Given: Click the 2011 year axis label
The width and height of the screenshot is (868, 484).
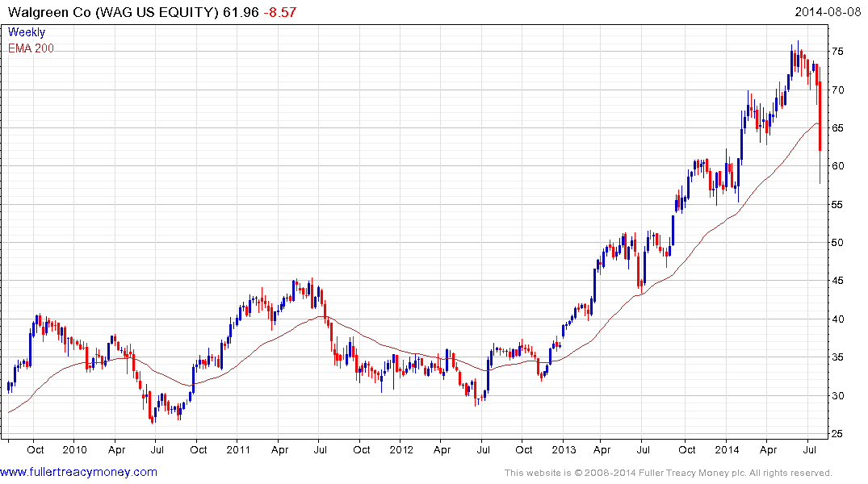Looking at the screenshot, I should click(x=238, y=449).
